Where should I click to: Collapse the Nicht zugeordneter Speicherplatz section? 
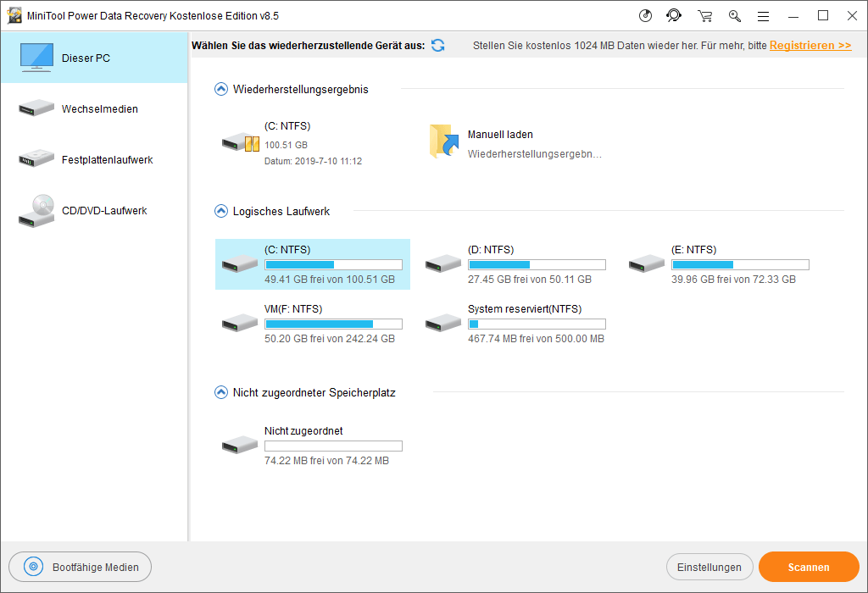point(221,392)
